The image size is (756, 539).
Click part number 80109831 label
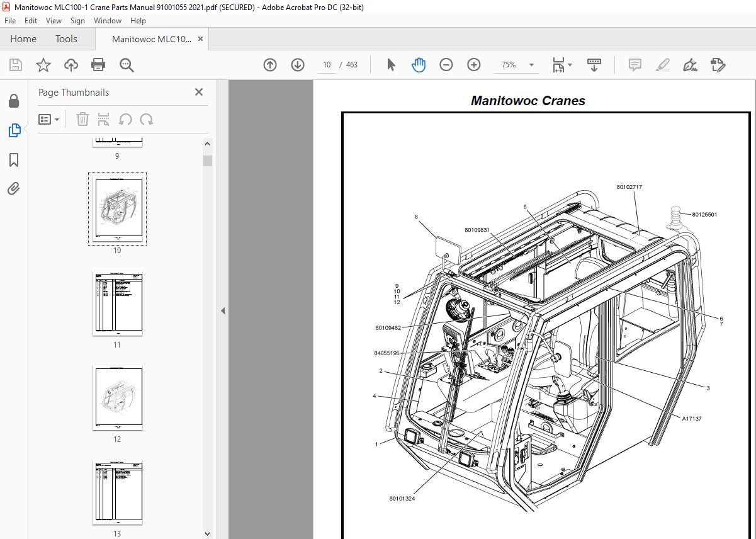[477, 230]
